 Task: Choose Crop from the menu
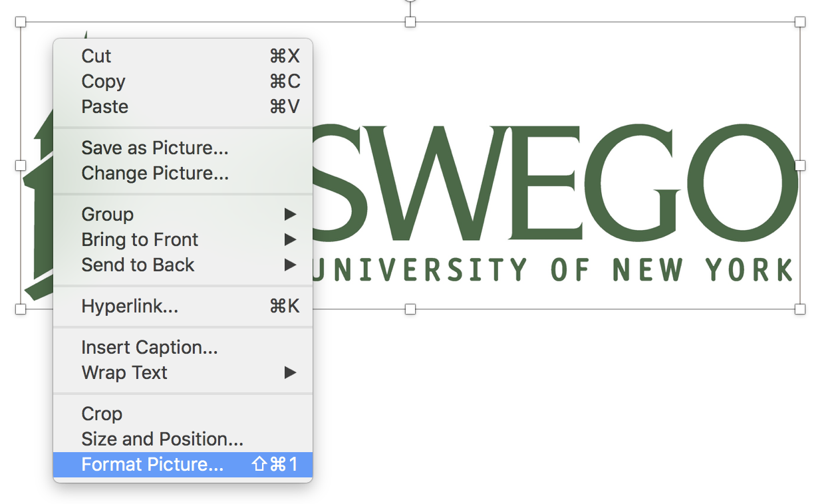point(183,414)
